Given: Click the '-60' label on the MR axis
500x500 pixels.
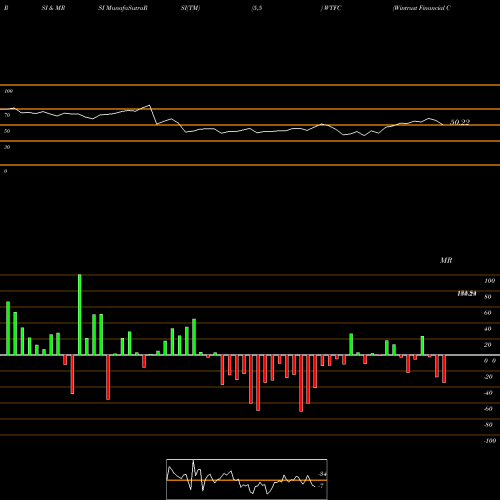Looking at the screenshot, I should tap(488, 409).
